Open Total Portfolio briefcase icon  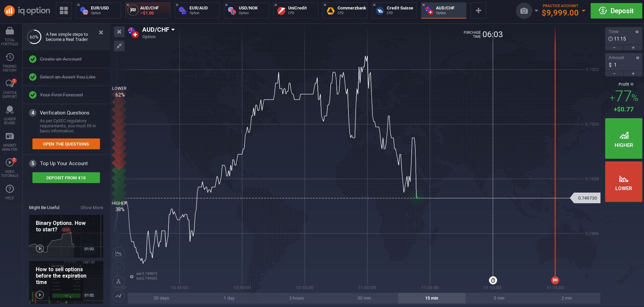click(10, 31)
